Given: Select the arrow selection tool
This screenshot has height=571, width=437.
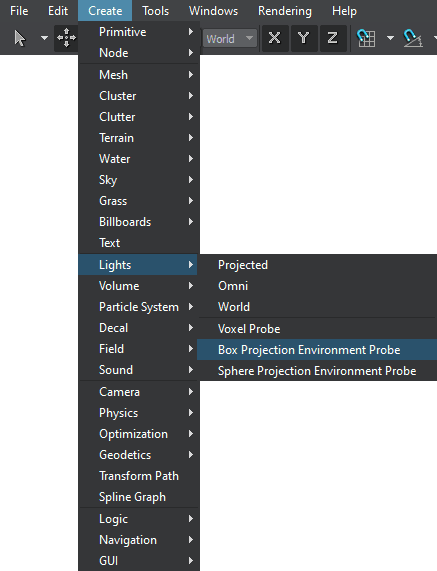Looking at the screenshot, I should pyautogui.click(x=20, y=38).
